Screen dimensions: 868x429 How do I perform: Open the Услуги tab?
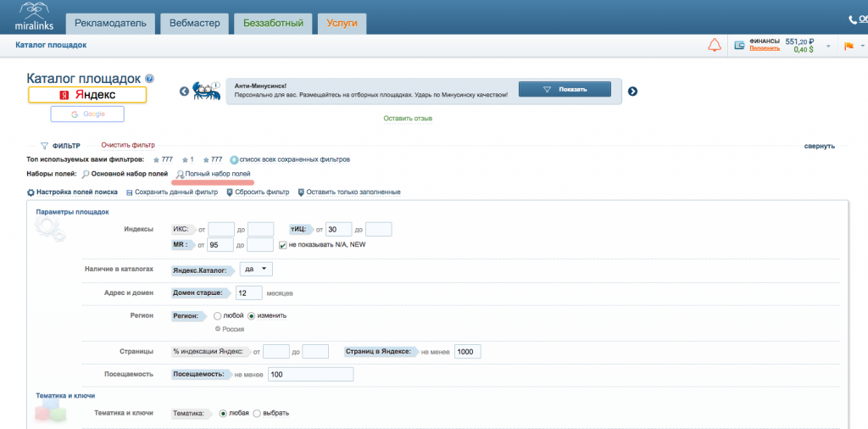pos(342,23)
